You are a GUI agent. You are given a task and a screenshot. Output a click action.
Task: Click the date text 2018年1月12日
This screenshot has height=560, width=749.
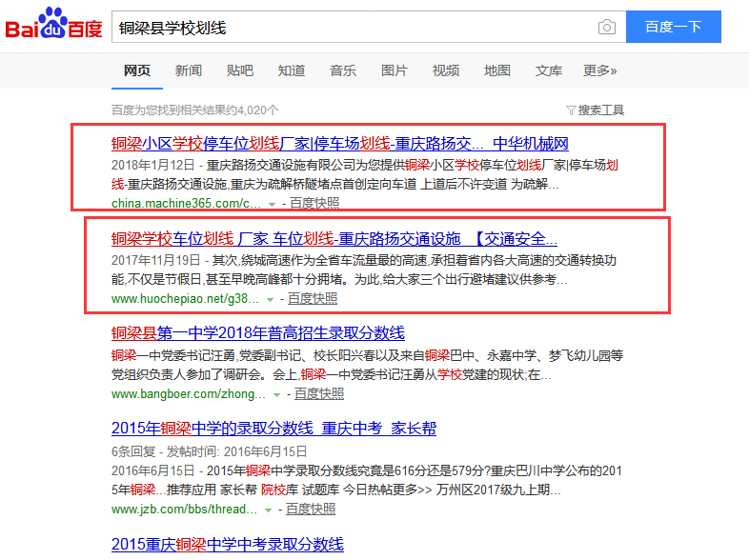coord(152,165)
